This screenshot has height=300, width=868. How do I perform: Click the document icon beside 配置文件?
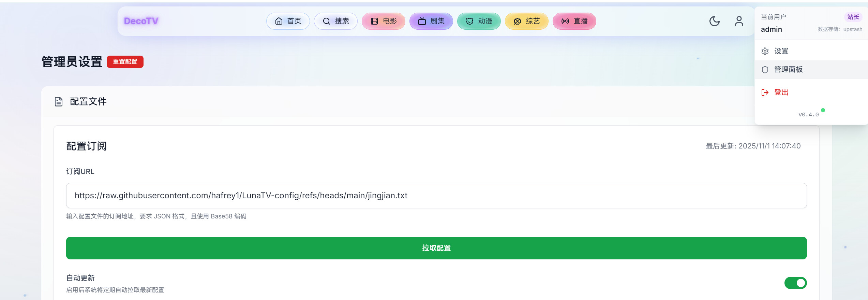click(x=59, y=102)
